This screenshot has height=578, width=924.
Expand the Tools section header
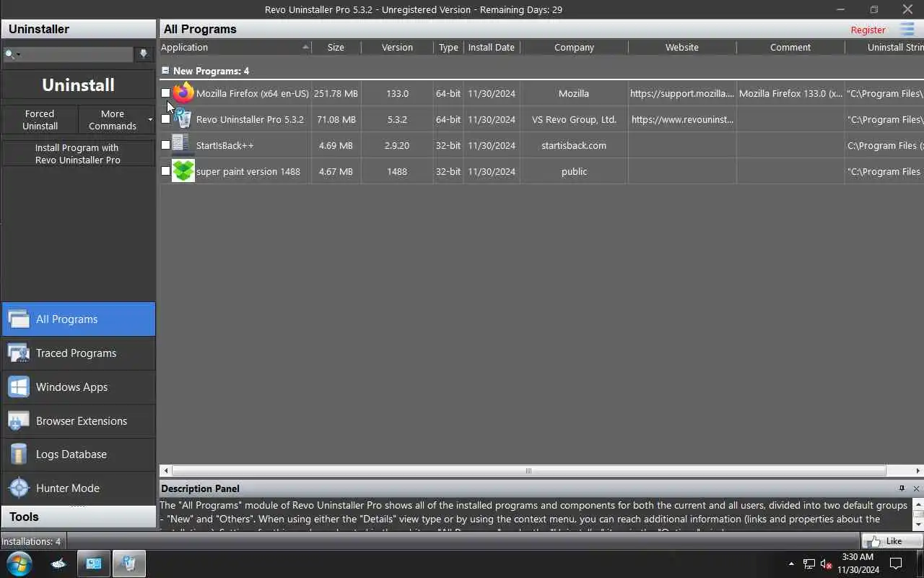point(78,517)
